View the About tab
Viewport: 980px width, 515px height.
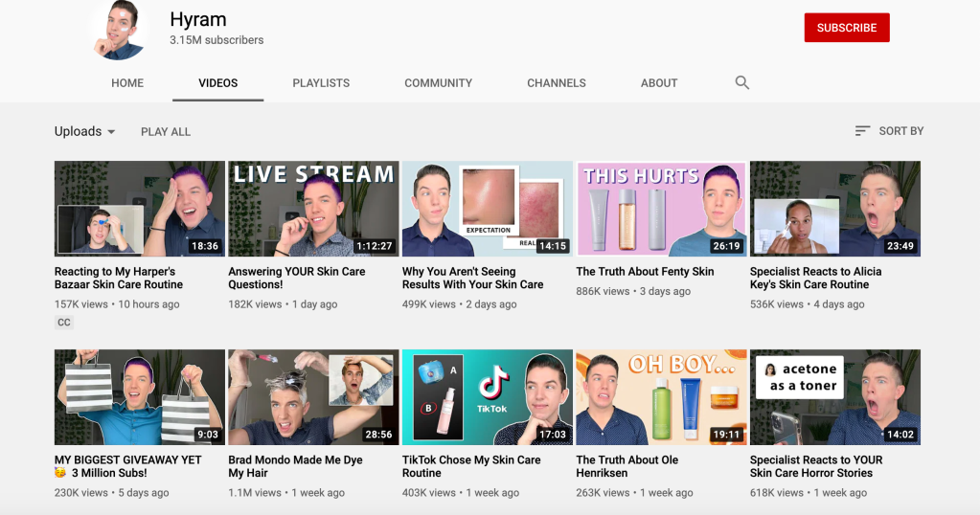pyautogui.click(x=659, y=83)
